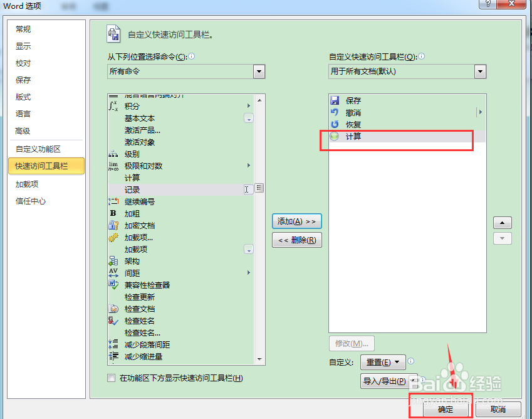The image size is (532, 419).
Task: Expand the 加载项 dropdown indicator
Action: [x=249, y=250]
